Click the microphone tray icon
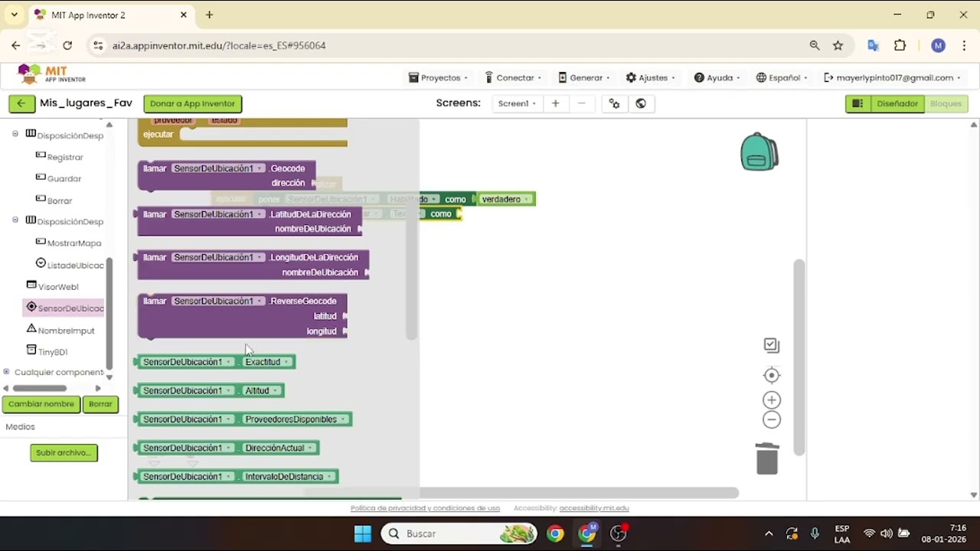980x551 pixels. pyautogui.click(x=815, y=533)
